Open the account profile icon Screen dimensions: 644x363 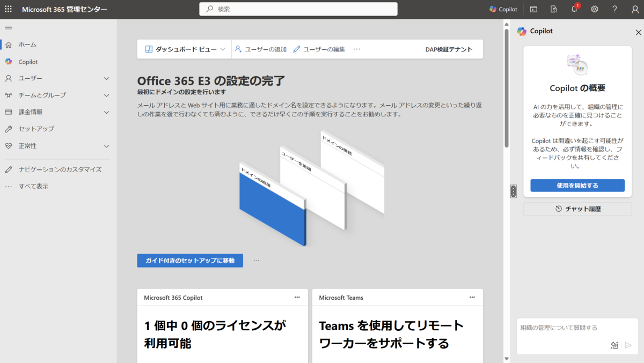635,9
